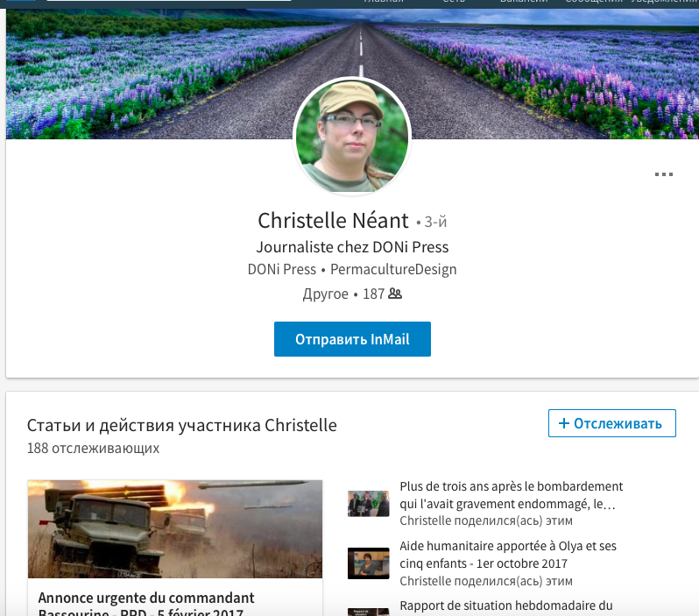Screen dimensions: 699x616
Task: Click the connections people icon beside 187
Action: 395,294
